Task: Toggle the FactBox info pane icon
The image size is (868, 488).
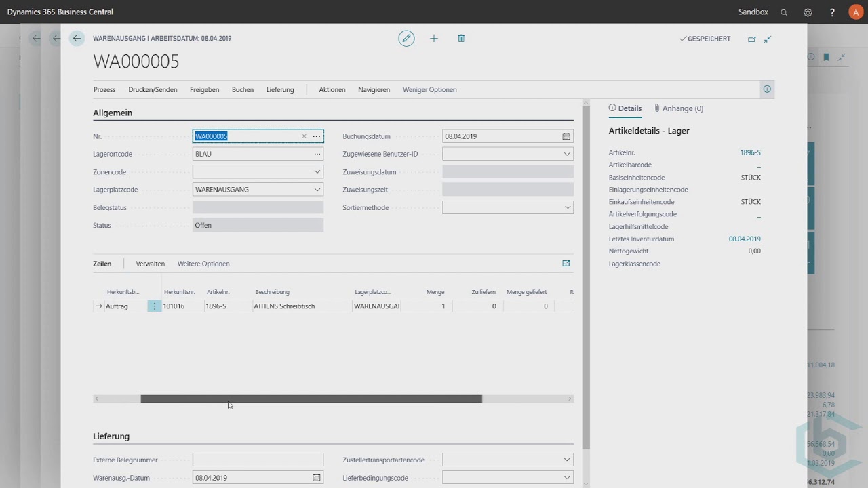Action: pos(767,89)
